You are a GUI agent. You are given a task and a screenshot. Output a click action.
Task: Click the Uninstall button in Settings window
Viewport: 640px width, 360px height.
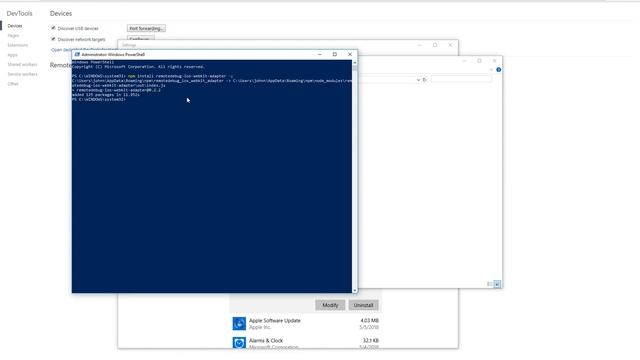tap(363, 305)
